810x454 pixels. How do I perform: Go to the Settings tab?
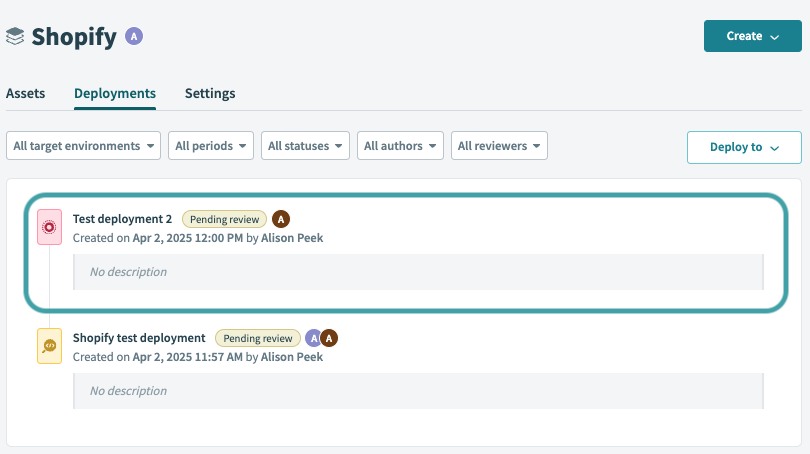tap(210, 93)
